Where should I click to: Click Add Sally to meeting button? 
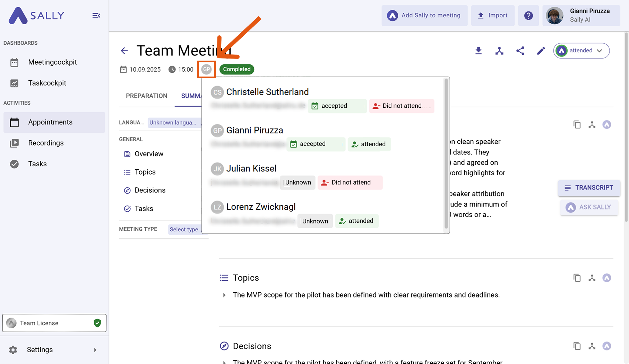[424, 16]
